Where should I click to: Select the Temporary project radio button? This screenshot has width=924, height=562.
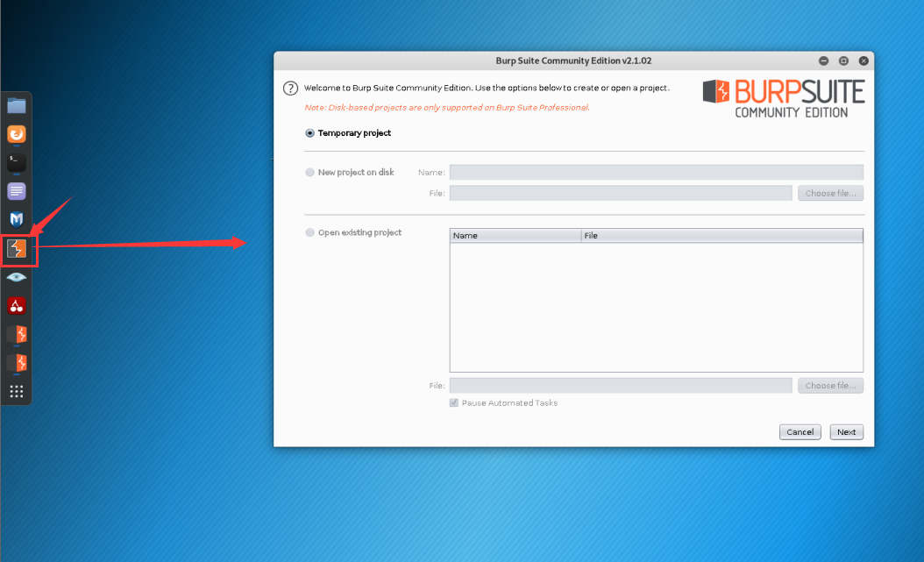click(x=310, y=133)
